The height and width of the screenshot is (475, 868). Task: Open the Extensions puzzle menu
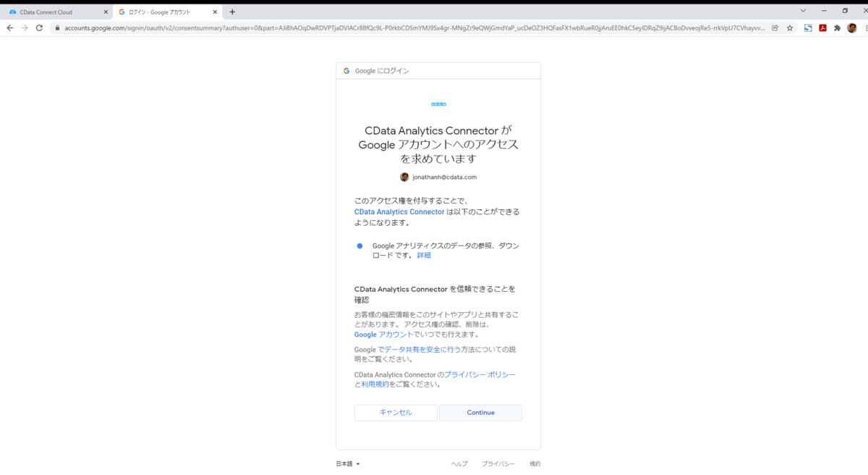837,28
